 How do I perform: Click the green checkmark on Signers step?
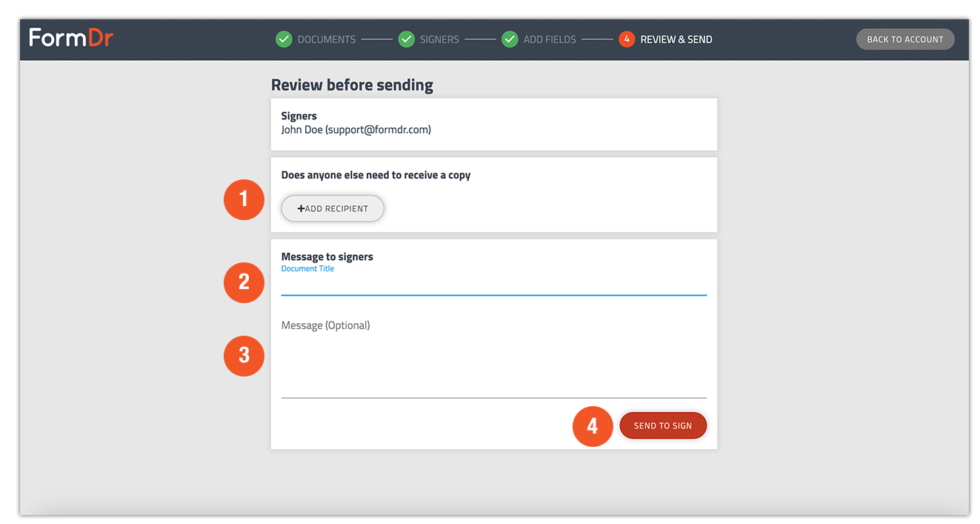[x=407, y=39]
